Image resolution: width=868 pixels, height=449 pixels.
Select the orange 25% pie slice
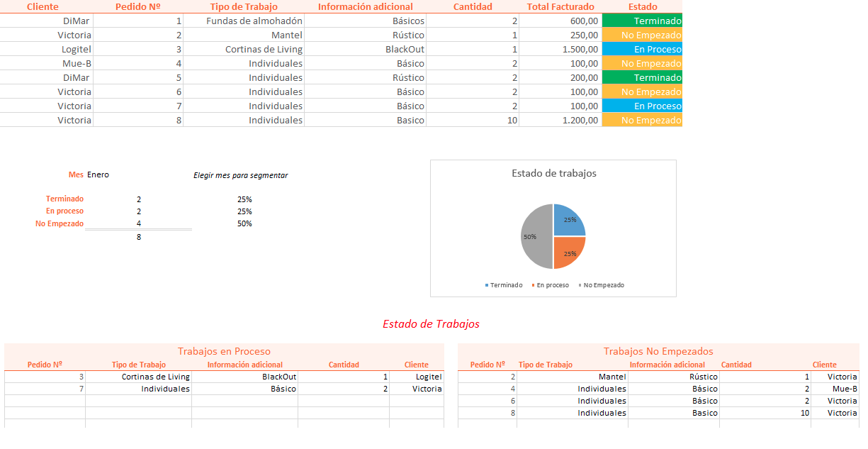click(569, 253)
